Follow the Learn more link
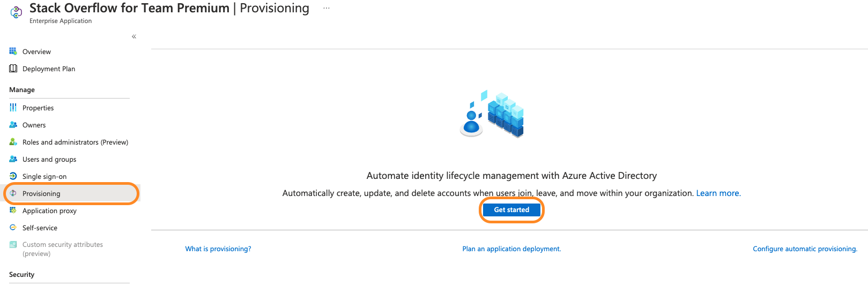 click(x=718, y=193)
